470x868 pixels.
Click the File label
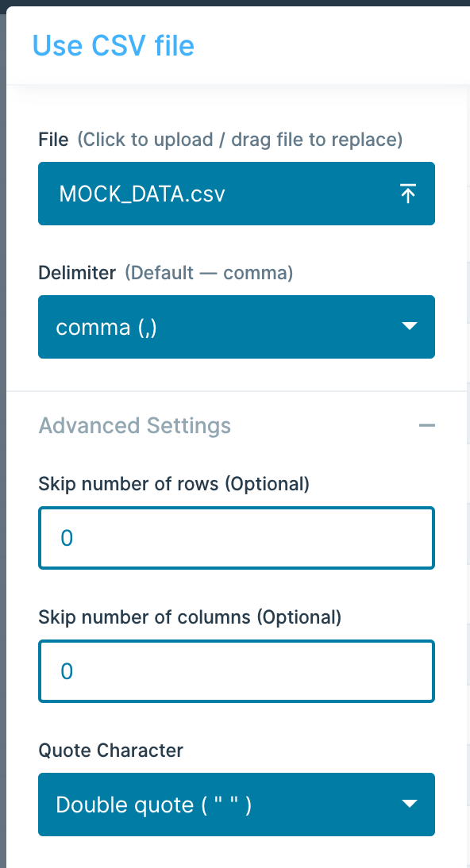coord(53,140)
